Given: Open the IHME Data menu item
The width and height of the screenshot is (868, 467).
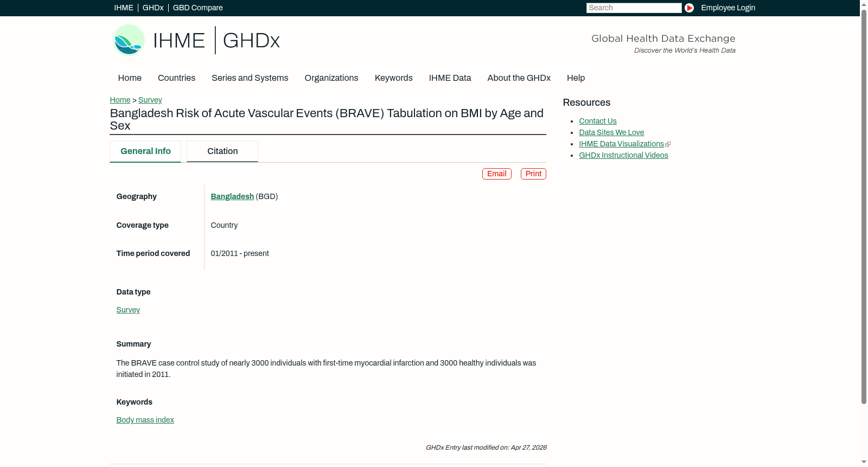Looking at the screenshot, I should pos(450,78).
